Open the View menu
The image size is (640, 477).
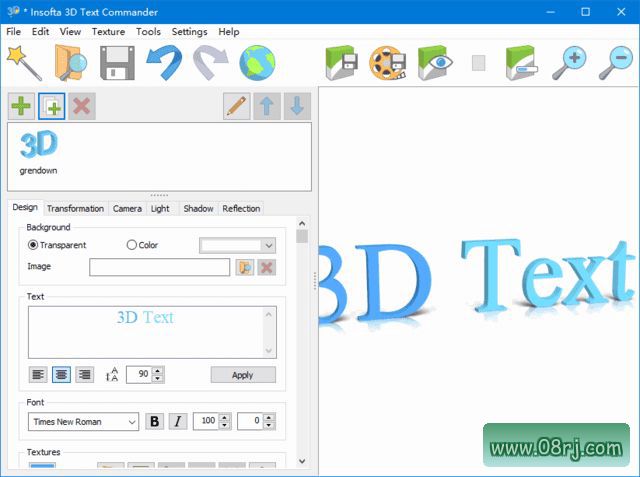(70, 32)
